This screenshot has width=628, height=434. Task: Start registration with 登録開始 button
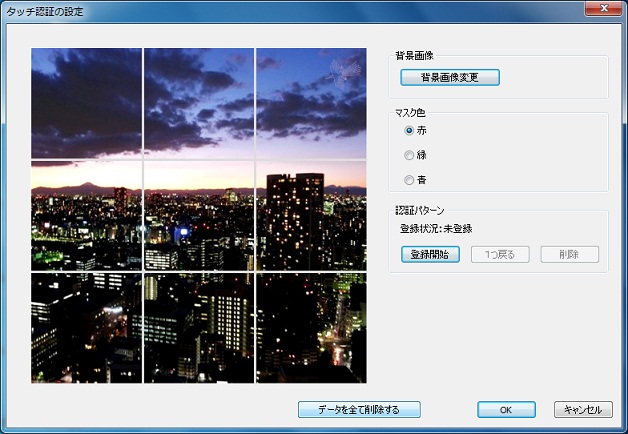[430, 254]
